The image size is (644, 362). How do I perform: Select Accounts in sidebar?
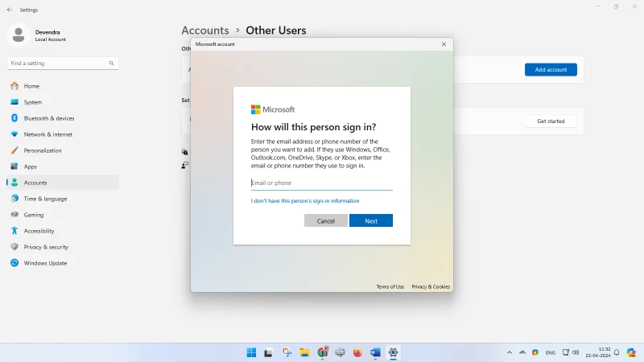click(x=63, y=183)
